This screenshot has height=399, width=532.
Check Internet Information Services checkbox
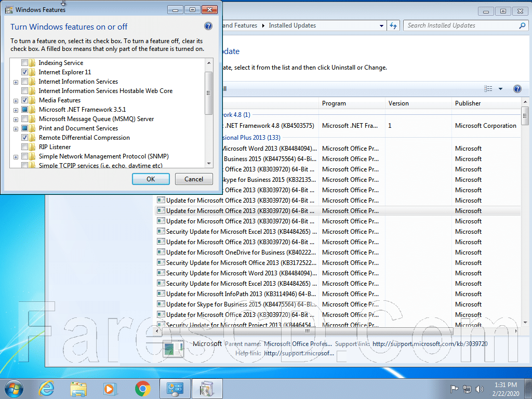tap(24, 82)
